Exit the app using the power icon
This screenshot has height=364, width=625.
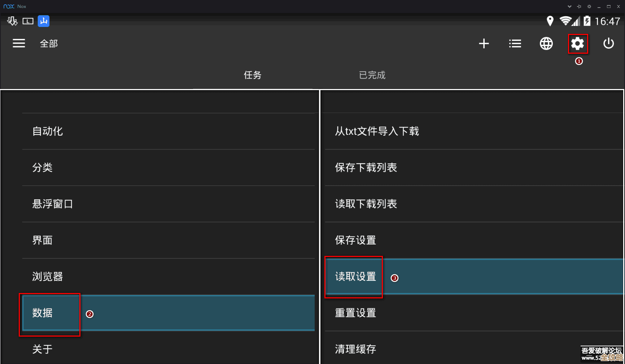[x=609, y=43]
